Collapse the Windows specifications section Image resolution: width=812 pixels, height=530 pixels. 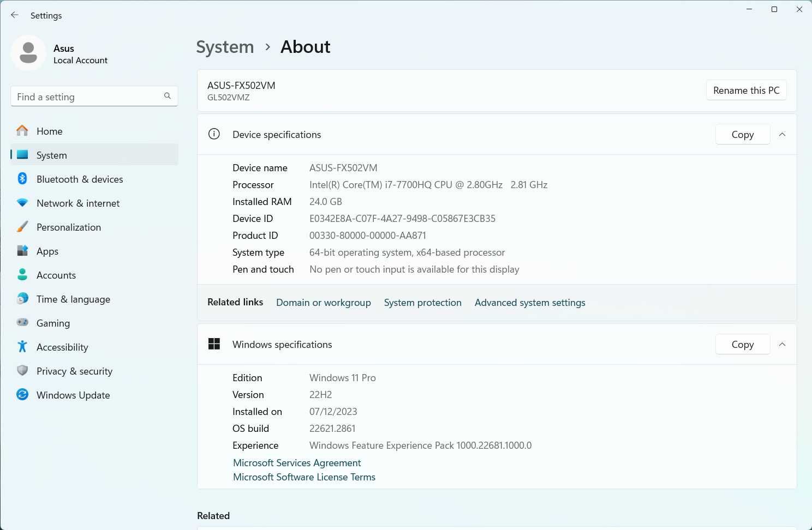[x=782, y=344]
